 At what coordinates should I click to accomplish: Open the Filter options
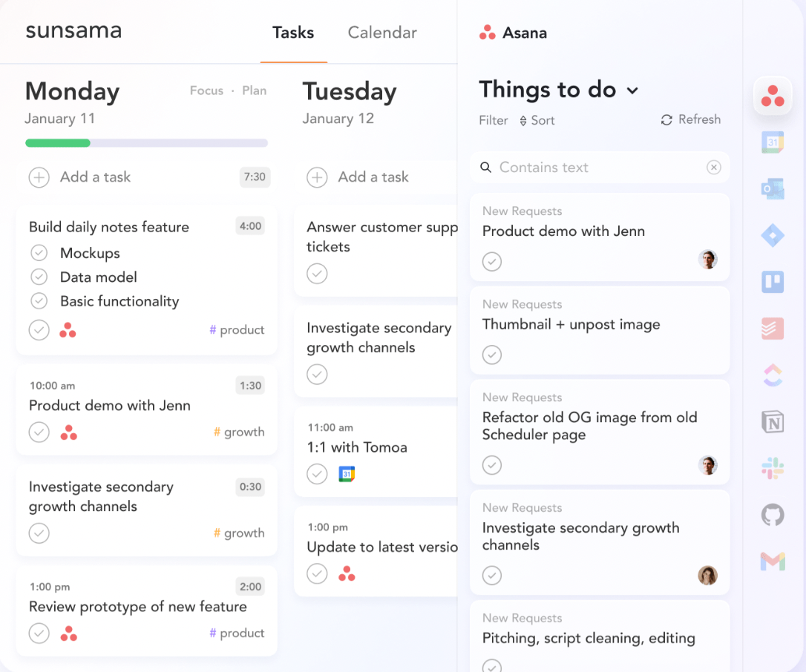coord(494,121)
